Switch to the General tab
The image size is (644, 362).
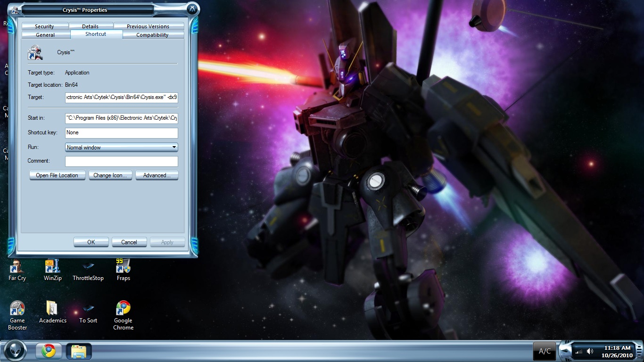click(x=45, y=35)
